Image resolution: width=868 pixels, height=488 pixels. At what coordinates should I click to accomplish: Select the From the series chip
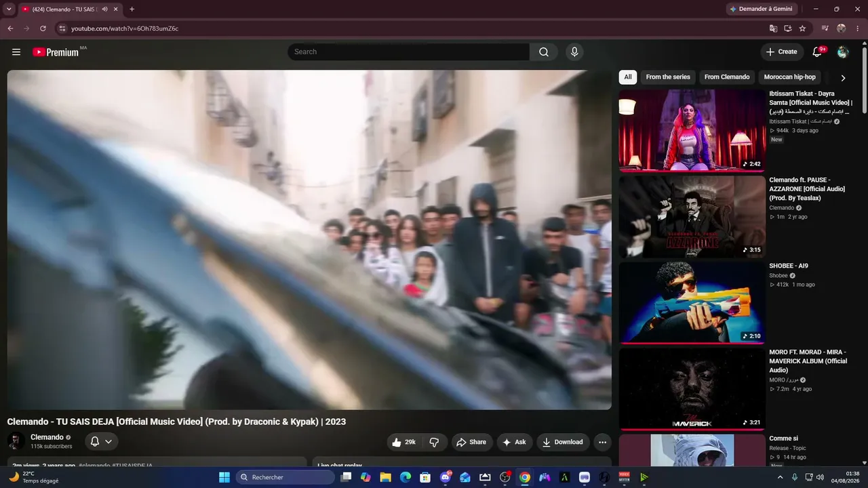(x=668, y=77)
